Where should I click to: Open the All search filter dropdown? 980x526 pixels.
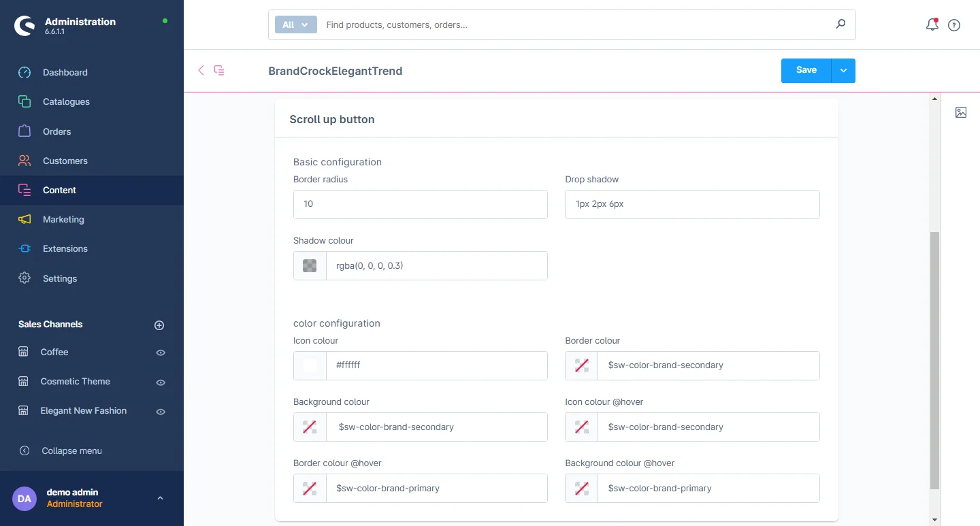pyautogui.click(x=295, y=24)
